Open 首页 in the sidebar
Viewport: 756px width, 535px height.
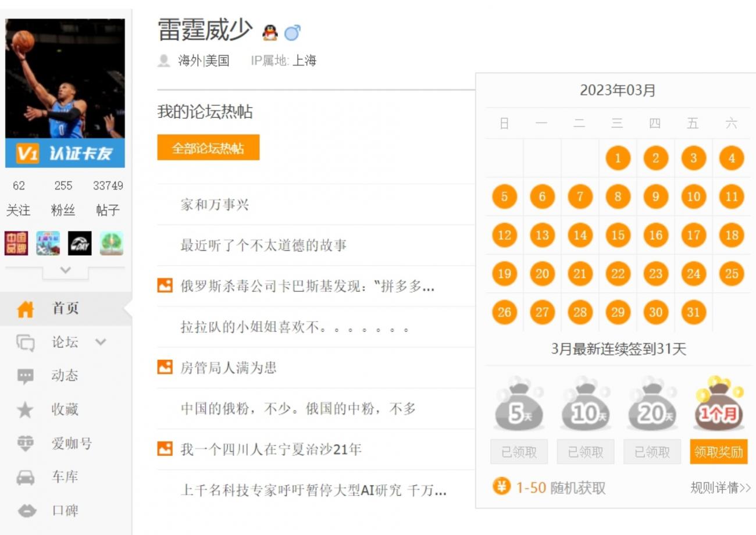pyautogui.click(x=66, y=308)
